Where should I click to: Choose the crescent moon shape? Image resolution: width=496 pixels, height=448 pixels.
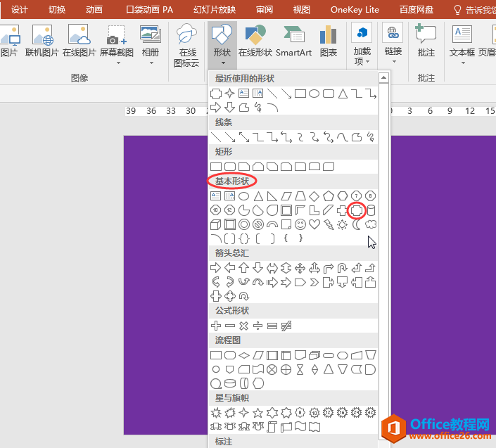(357, 224)
